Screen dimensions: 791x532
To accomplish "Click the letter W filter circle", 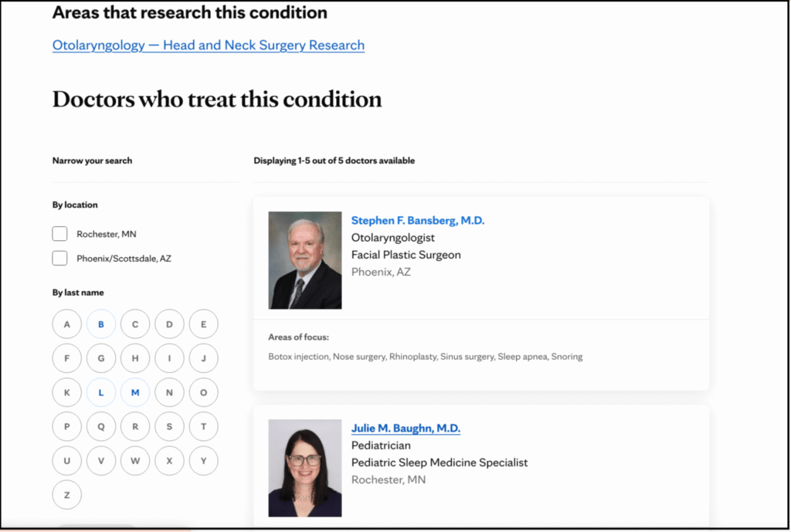I will click(x=135, y=460).
